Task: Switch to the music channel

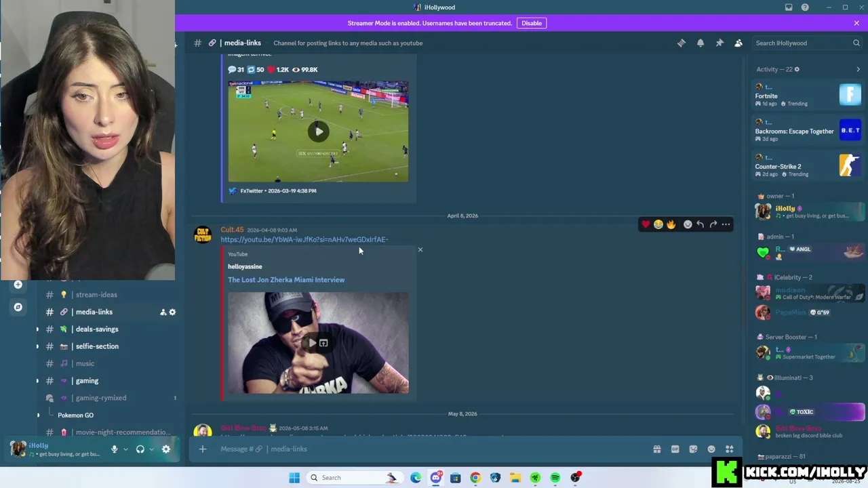Action: pos(85,363)
